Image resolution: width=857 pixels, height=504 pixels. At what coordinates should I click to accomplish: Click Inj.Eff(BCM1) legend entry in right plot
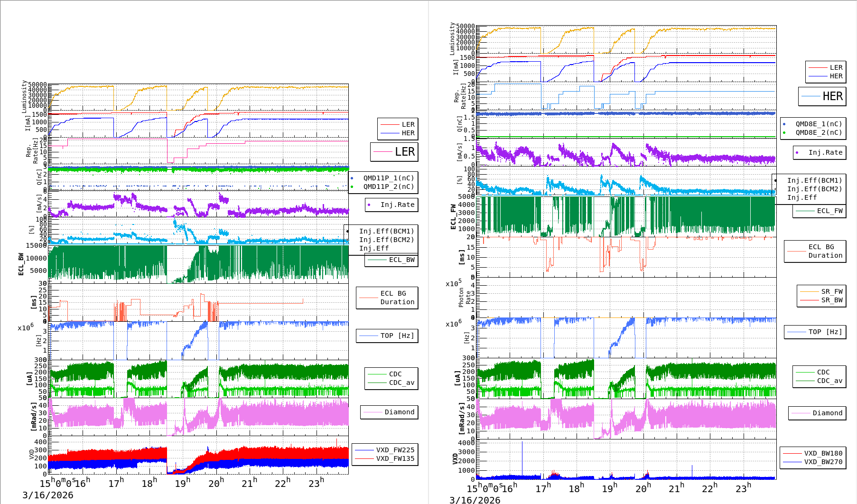click(x=814, y=180)
